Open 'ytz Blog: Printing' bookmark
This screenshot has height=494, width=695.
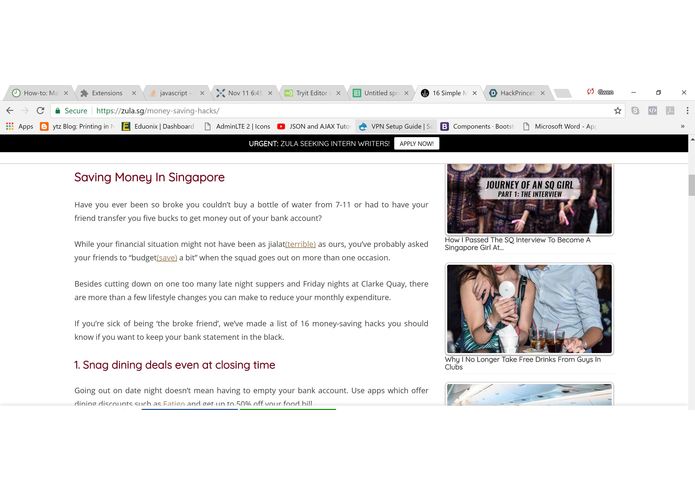76,126
